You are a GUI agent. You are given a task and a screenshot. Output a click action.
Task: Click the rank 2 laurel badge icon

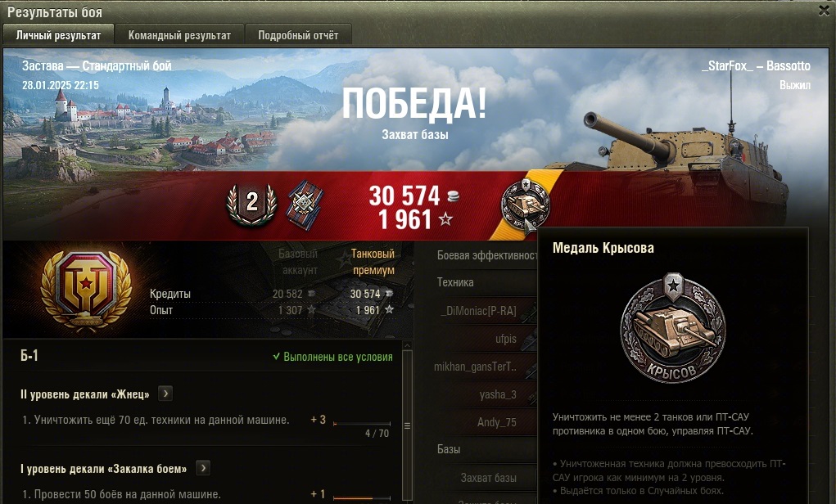tap(251, 204)
